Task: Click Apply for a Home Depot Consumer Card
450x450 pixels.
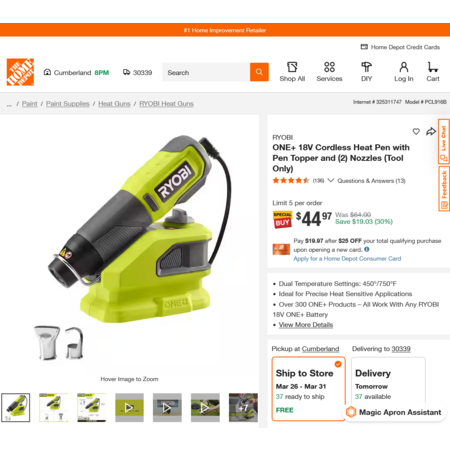Action: coord(347,259)
